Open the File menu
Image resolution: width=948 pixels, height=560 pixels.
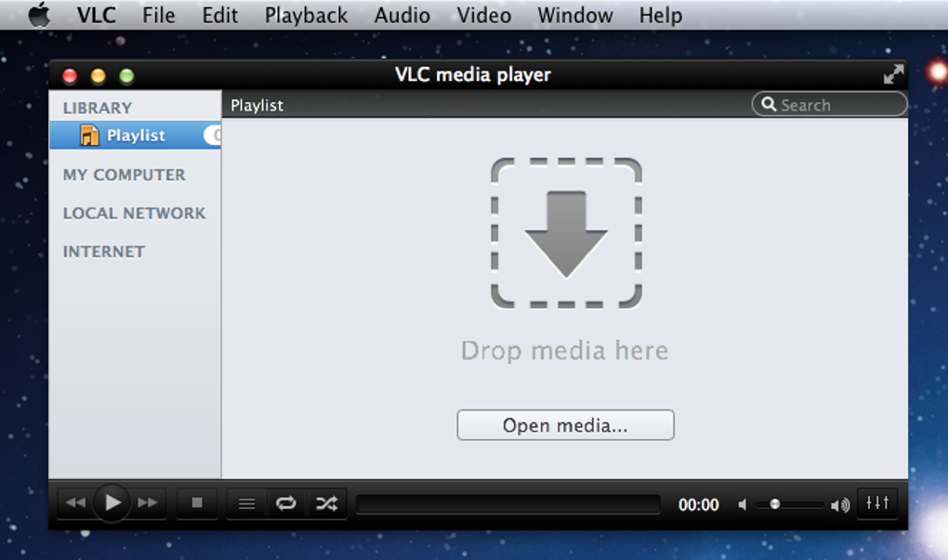(x=158, y=15)
